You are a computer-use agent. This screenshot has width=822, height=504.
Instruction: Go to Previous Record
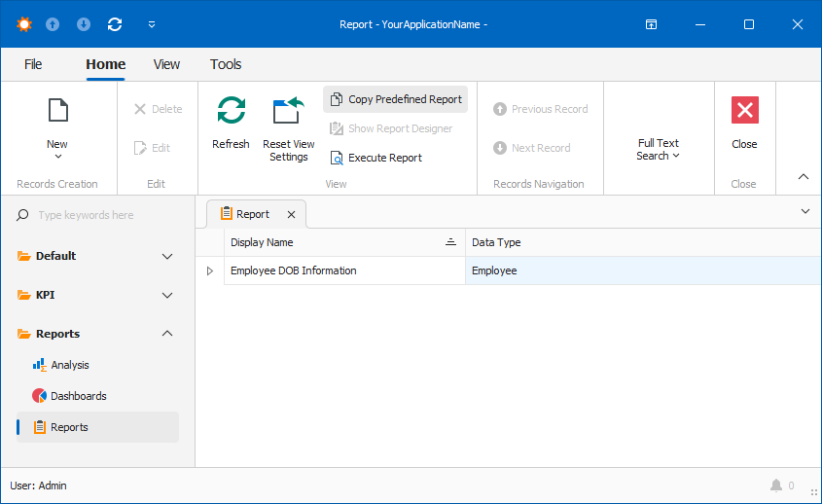pyautogui.click(x=541, y=109)
